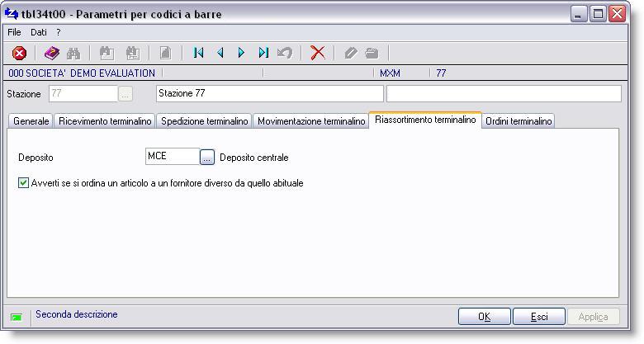Click the red exit icon in toolbar
The width and height of the screenshot is (644, 344).
point(19,53)
